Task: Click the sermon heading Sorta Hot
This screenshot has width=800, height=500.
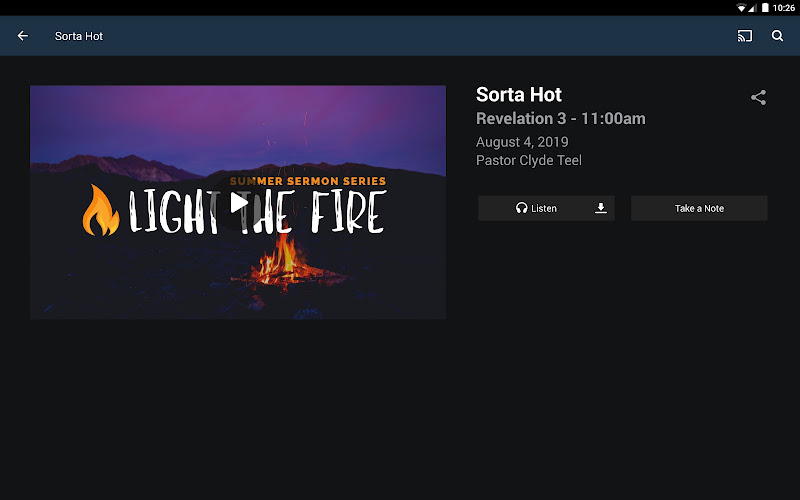Action: (x=519, y=94)
